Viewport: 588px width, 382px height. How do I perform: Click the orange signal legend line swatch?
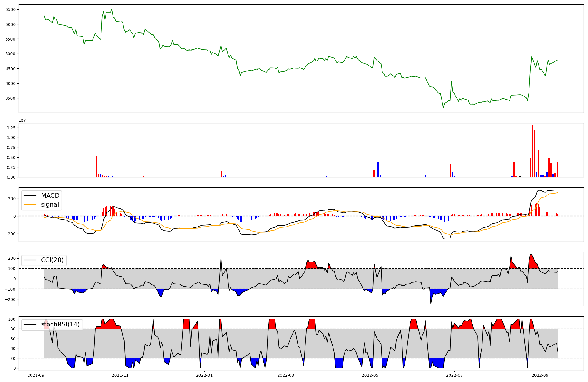click(30, 205)
